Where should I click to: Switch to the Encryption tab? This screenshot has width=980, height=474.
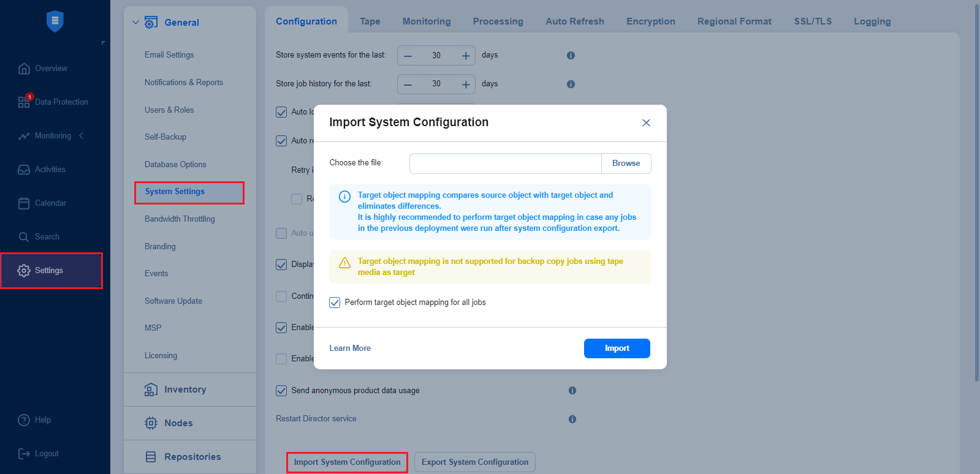click(650, 21)
